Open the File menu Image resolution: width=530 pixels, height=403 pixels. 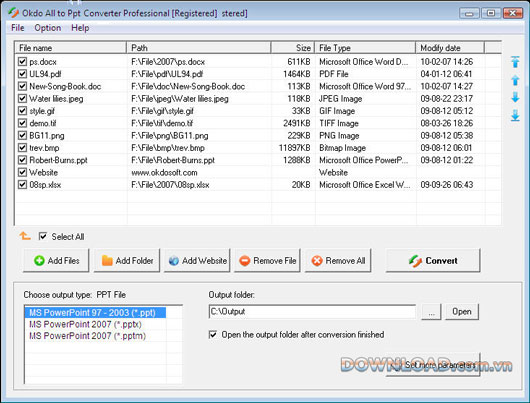coord(18,28)
